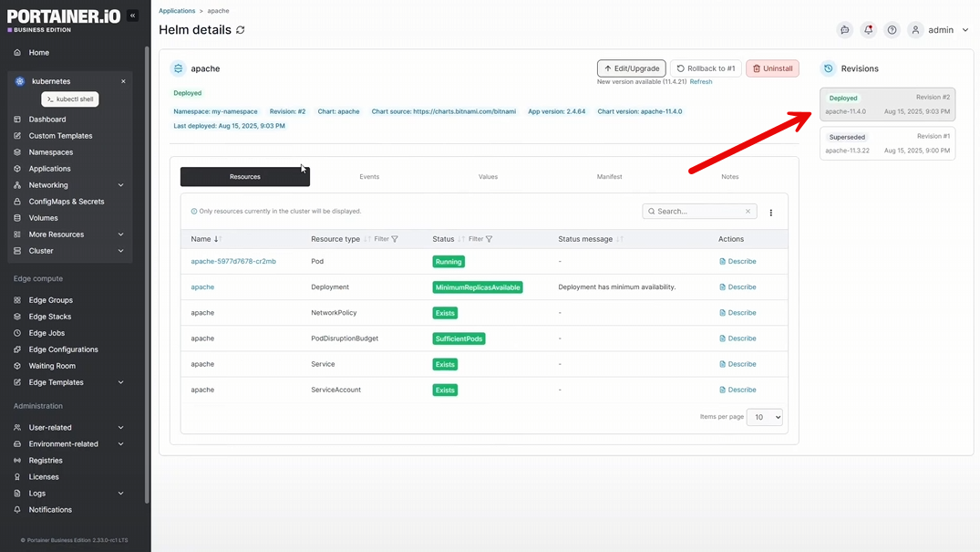Sort the table by Status message column

pyautogui.click(x=591, y=239)
